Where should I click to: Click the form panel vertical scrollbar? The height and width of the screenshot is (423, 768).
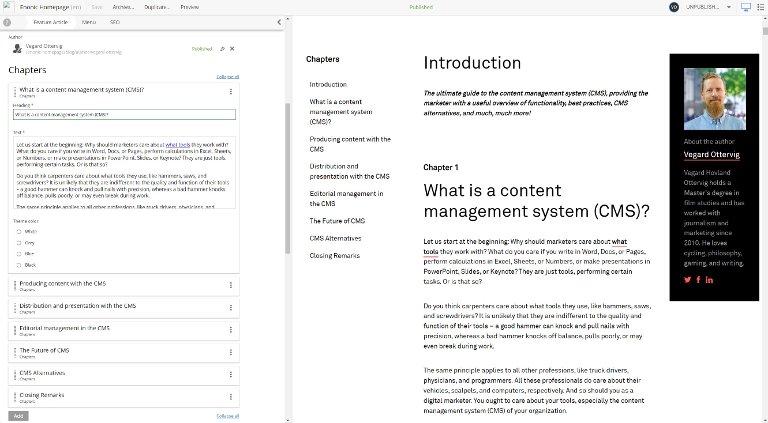(x=288, y=179)
